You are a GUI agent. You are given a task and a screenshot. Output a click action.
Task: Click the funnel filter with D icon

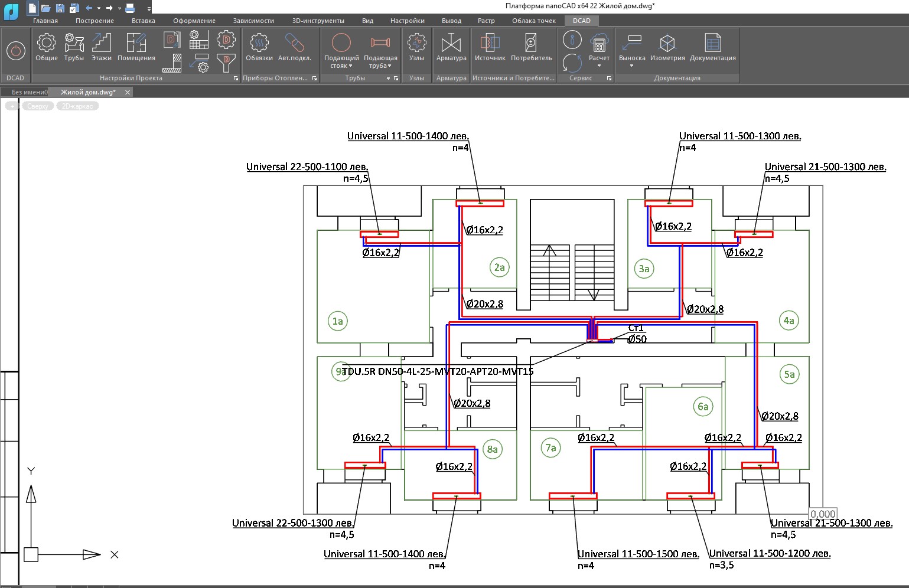pyautogui.click(x=226, y=63)
